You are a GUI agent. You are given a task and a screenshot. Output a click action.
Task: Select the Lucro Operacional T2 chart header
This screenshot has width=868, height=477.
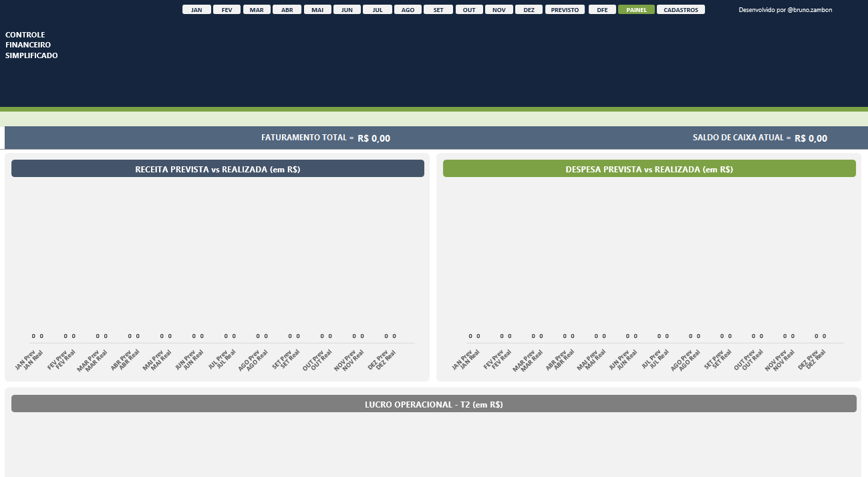[x=434, y=404]
